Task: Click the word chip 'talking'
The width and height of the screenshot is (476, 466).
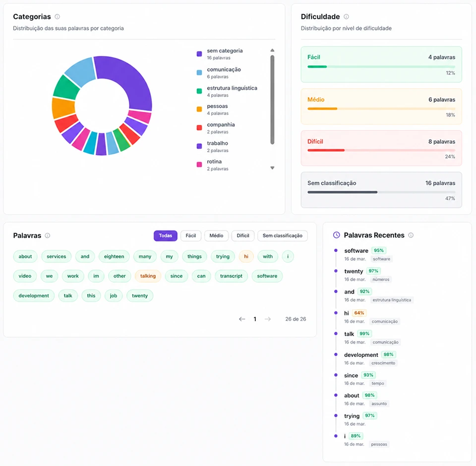Action: [148, 276]
